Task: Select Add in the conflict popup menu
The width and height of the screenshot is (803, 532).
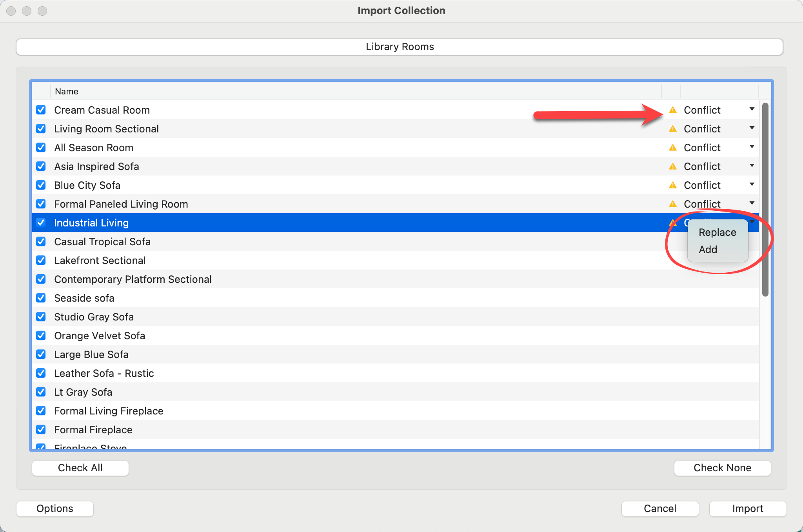Action: [708, 250]
